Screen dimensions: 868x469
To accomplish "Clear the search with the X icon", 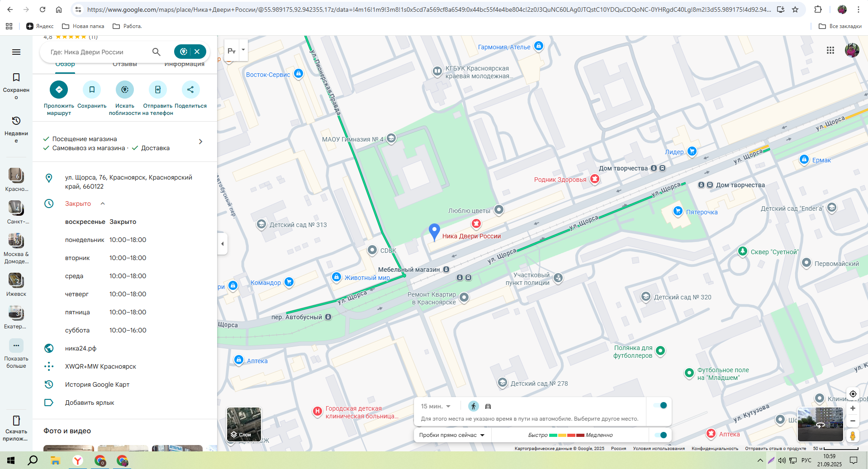I will [x=197, y=52].
